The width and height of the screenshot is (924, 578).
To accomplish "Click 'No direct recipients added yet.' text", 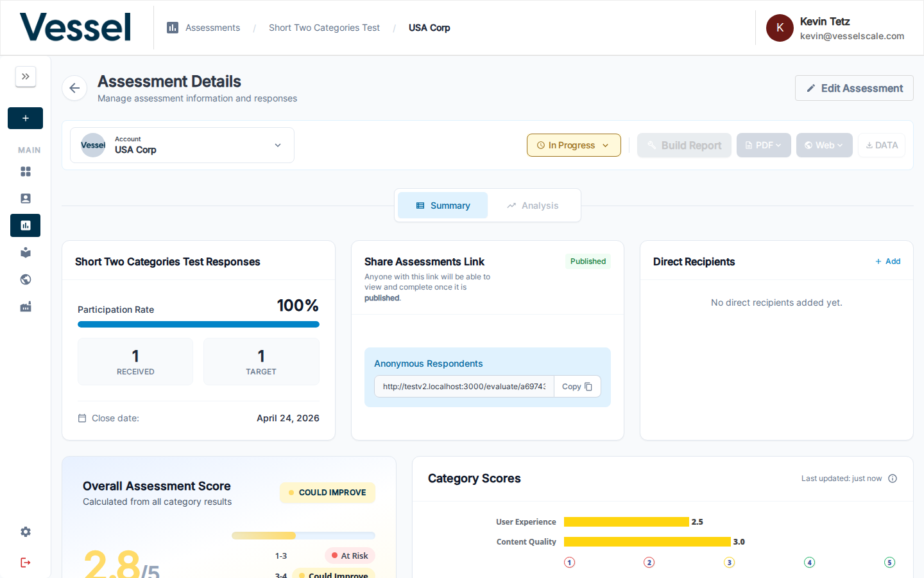I will [776, 302].
